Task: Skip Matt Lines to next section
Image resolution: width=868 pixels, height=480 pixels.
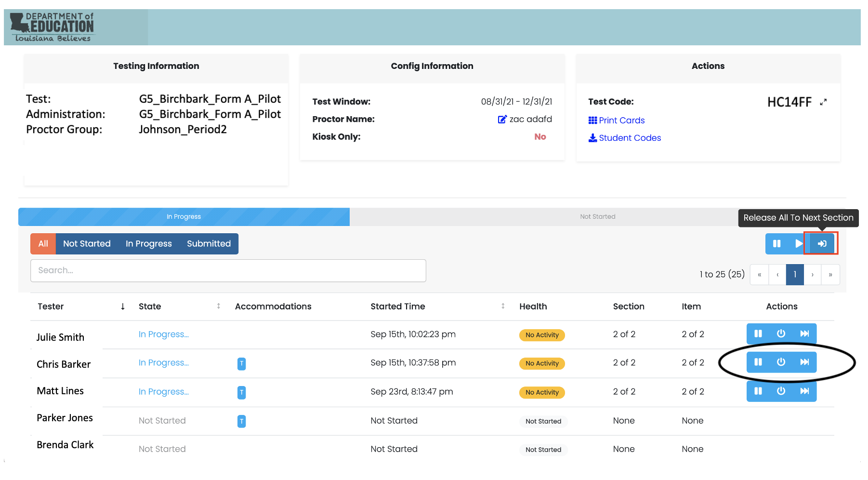Action: click(x=804, y=391)
